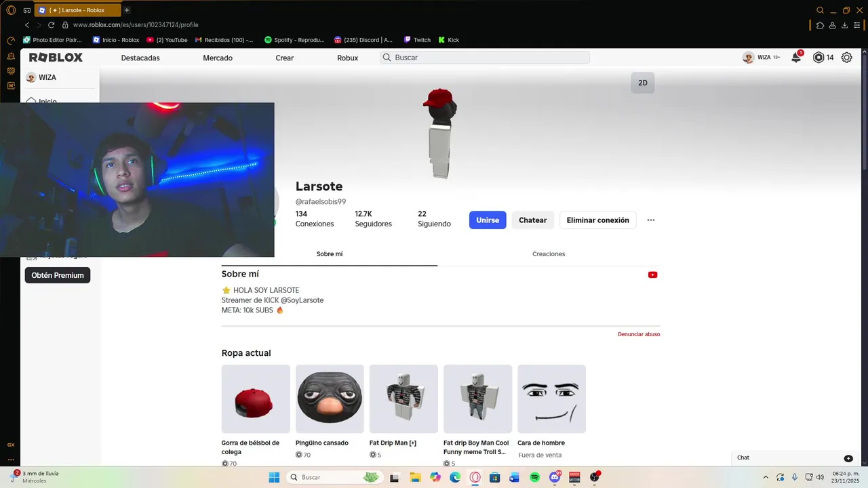Open the browser easy setup sliders icon
The image size is (868, 488).
pos(857,25)
